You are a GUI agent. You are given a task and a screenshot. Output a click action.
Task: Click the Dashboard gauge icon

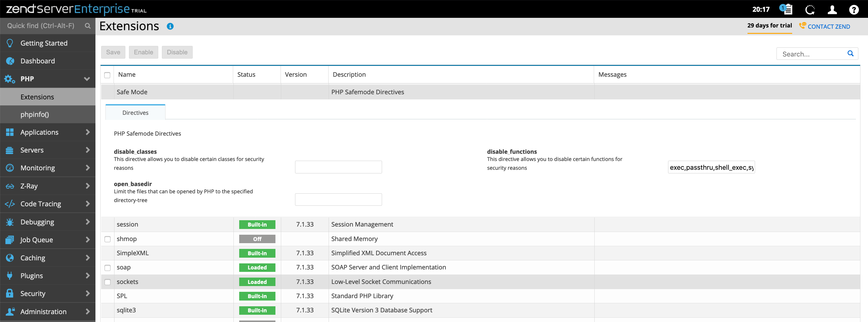coord(10,61)
